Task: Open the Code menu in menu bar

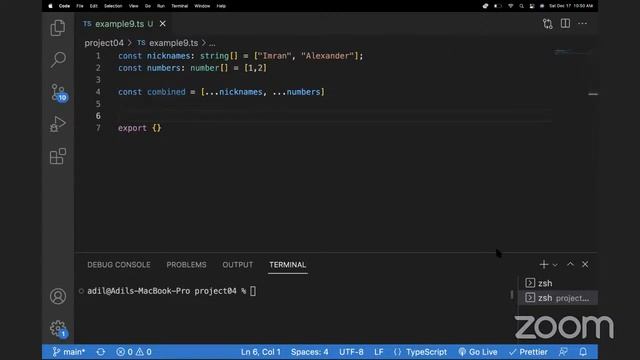Action: click(64, 6)
